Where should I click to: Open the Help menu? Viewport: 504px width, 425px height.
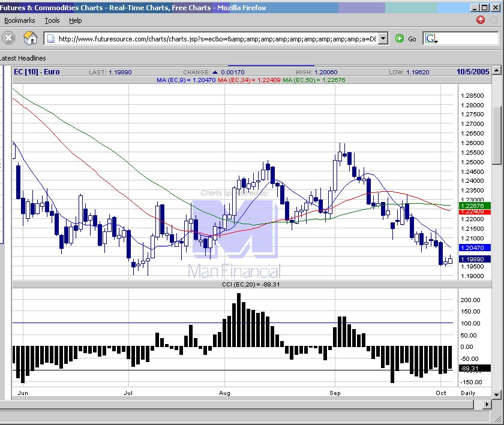75,20
